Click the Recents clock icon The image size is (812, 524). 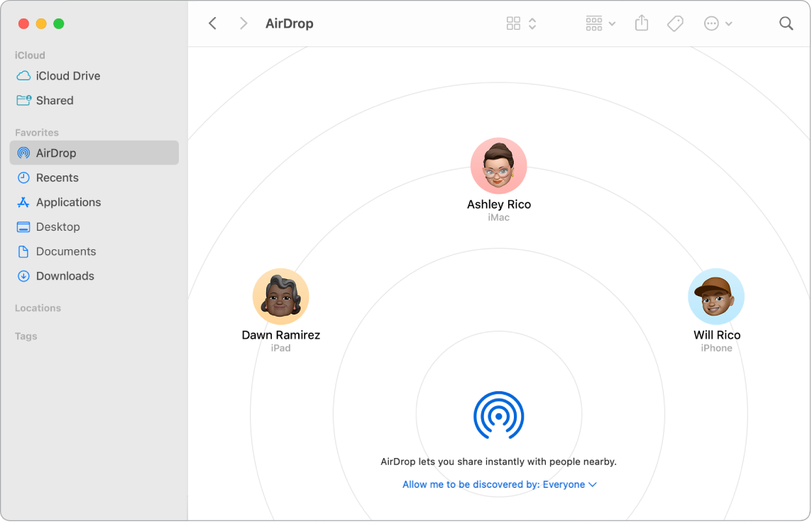click(23, 178)
